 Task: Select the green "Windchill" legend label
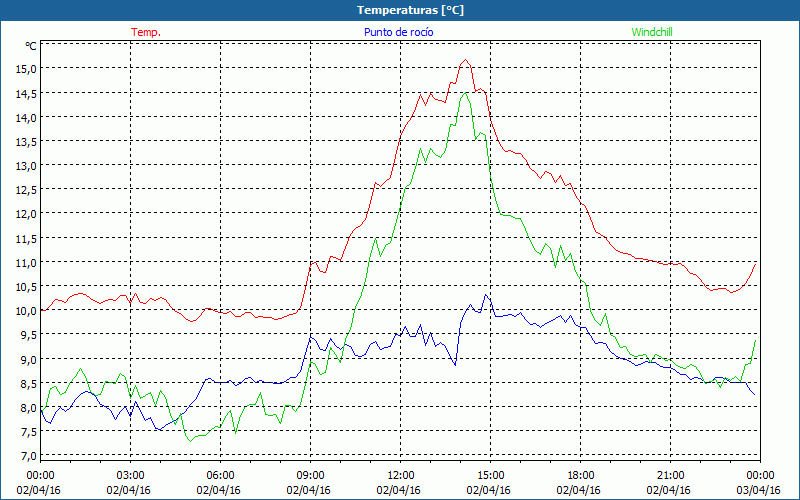652,32
